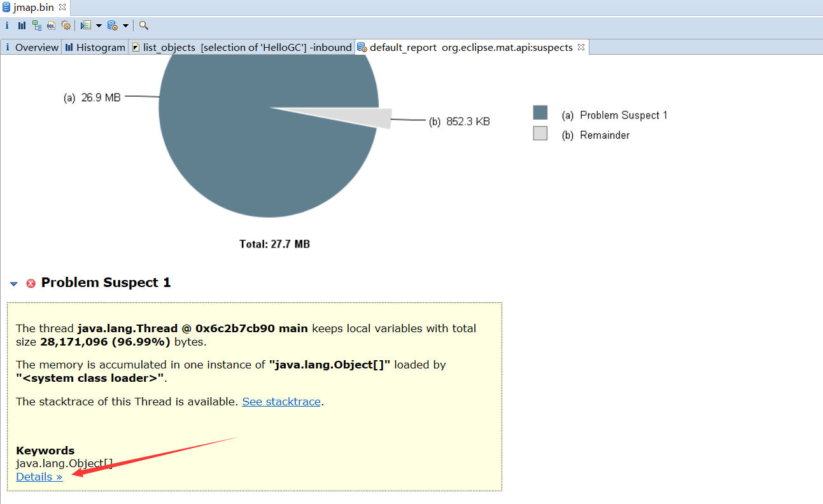The height and width of the screenshot is (504, 823).
Task: Switch to the Histogram tab
Action: (95, 47)
